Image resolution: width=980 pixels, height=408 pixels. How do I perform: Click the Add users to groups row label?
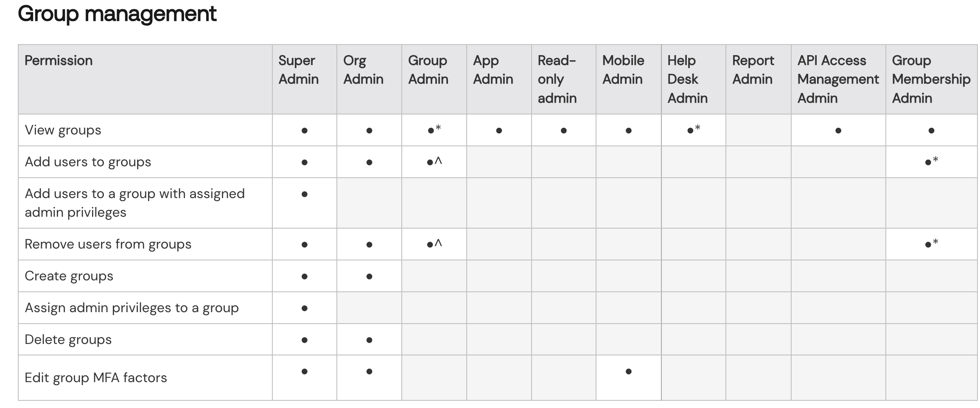pyautogui.click(x=88, y=162)
